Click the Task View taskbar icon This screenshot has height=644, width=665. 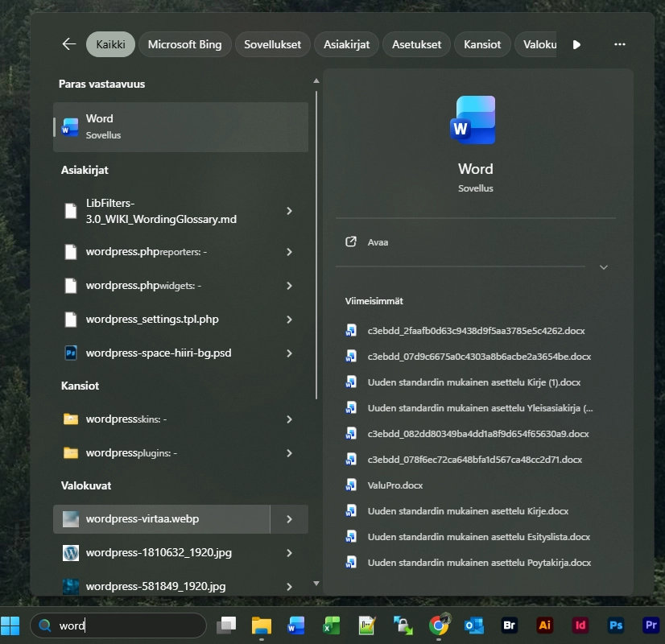226,625
